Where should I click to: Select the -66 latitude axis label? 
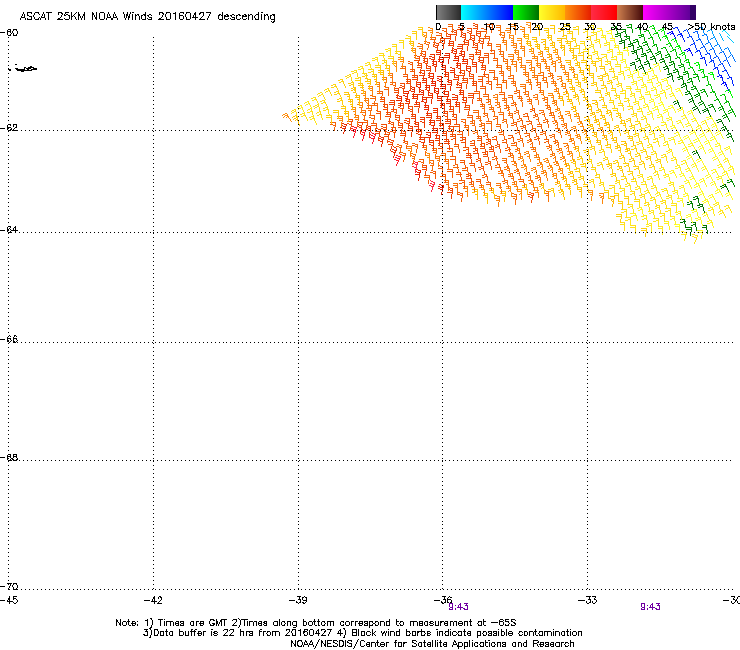(10, 340)
